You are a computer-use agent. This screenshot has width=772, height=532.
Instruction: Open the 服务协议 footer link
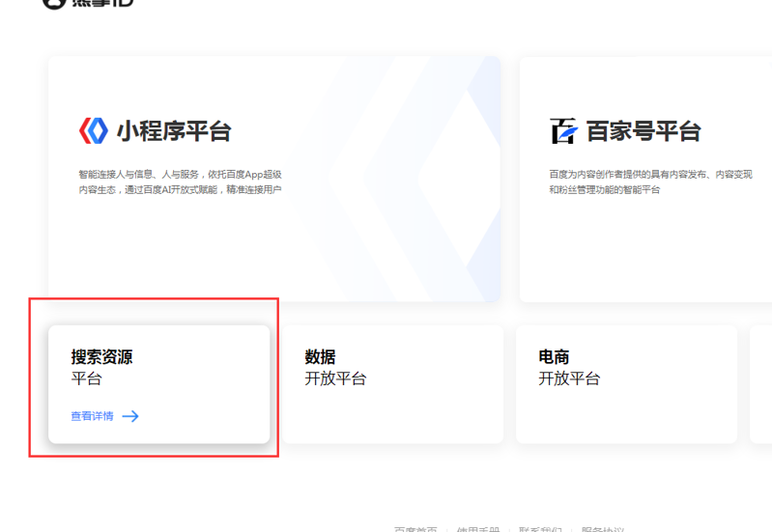[x=603, y=529]
